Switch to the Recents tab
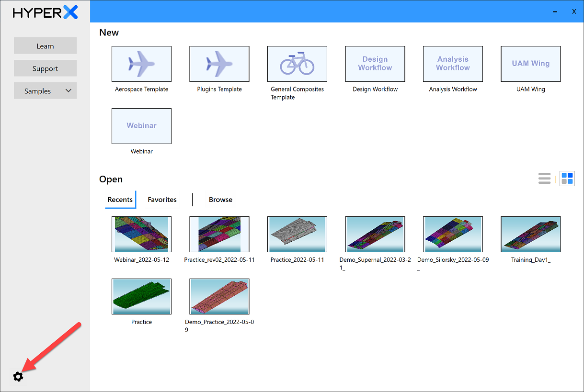The width and height of the screenshot is (584, 392). pos(120,200)
